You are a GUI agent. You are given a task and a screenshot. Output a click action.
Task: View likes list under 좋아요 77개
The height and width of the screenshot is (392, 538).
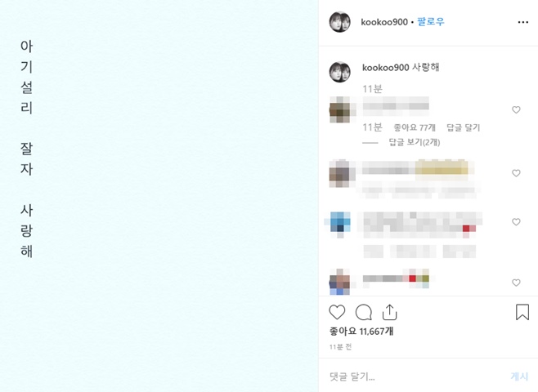point(415,127)
